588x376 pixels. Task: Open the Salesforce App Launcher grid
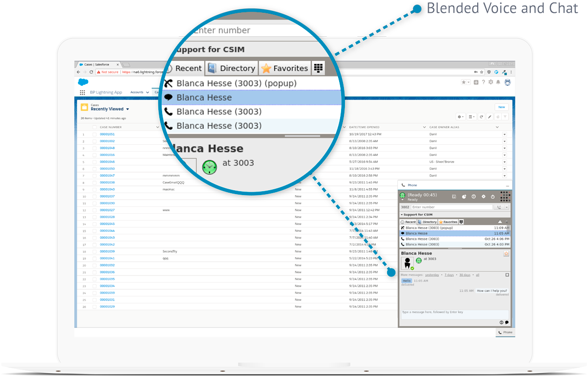pos(82,92)
